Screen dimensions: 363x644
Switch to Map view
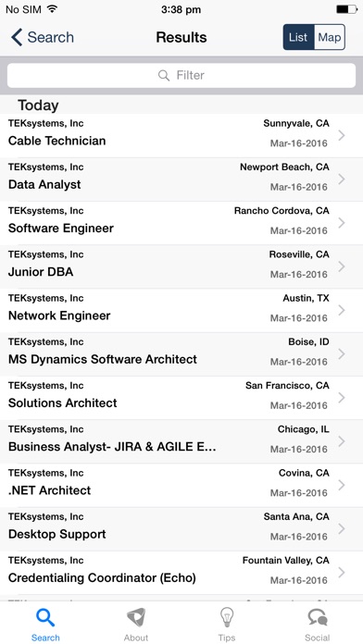[x=330, y=37]
